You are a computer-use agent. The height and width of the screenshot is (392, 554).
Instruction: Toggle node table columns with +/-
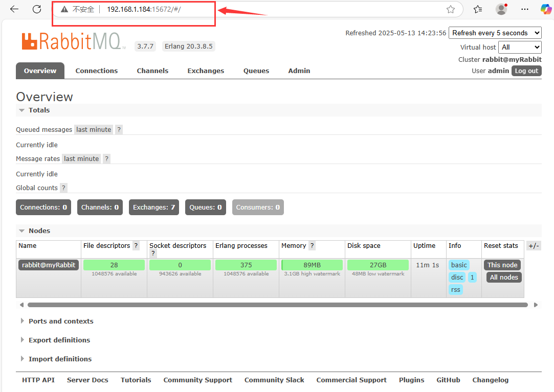pyautogui.click(x=534, y=246)
